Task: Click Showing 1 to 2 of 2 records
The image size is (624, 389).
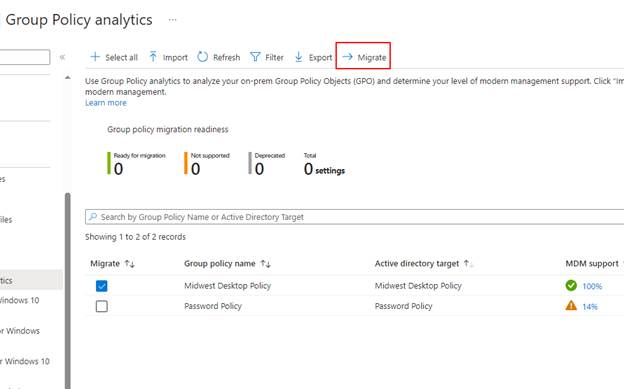Action: [x=135, y=237]
